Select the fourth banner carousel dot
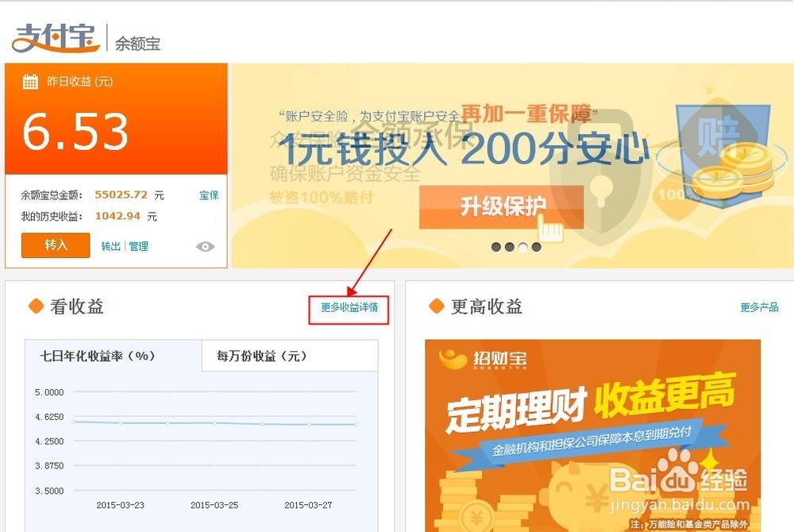The height and width of the screenshot is (532, 794). [x=536, y=247]
